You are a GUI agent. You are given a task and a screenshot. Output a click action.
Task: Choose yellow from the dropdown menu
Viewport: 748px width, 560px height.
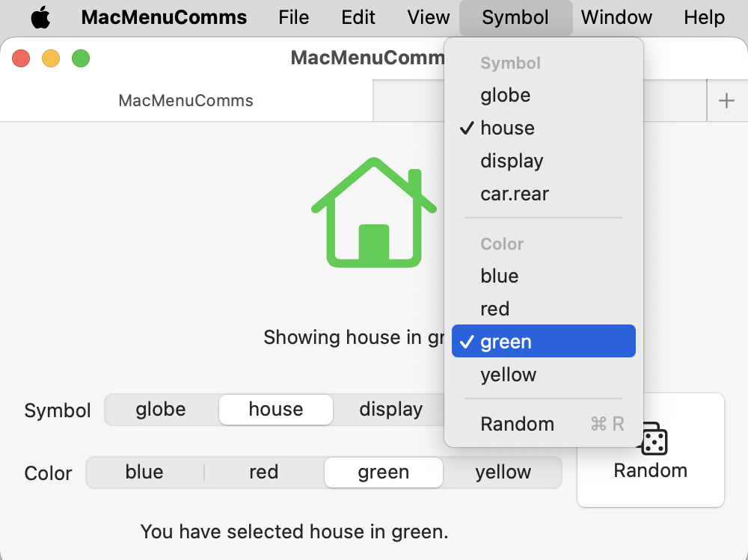509,375
